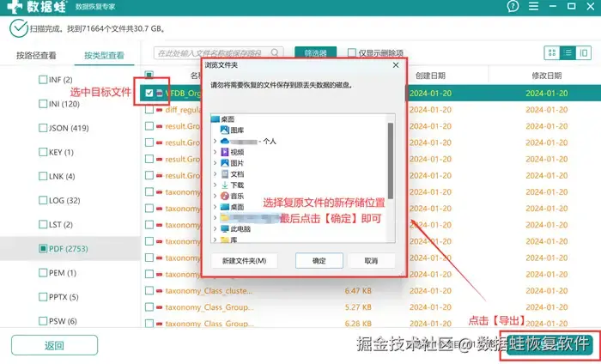Expand the 下载 folder node
Image resolution: width=601 pixels, height=364 pixels.
click(215, 185)
